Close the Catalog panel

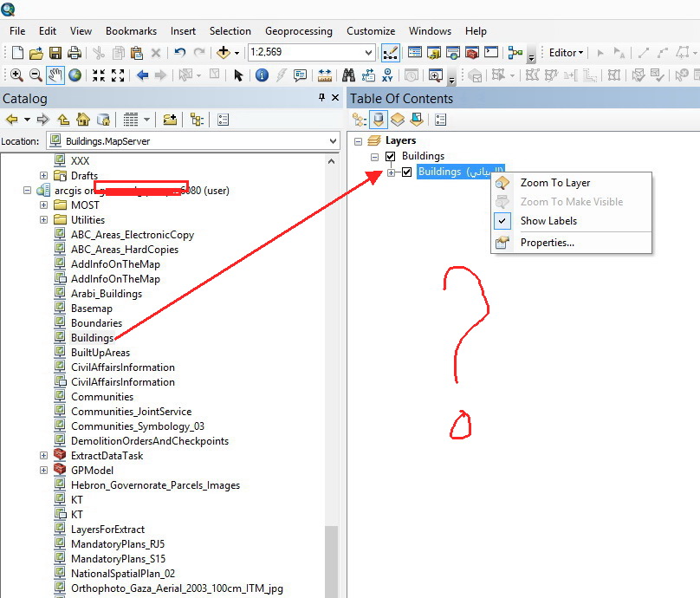335,97
